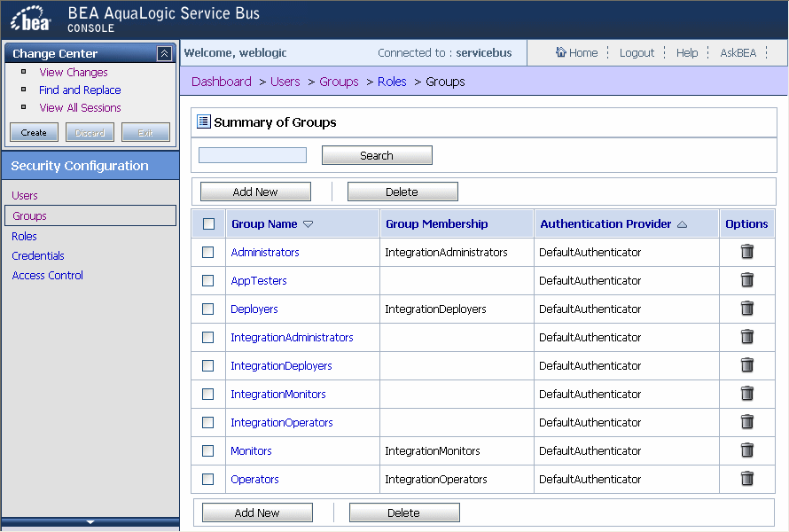Check the AppTesters row checkbox
The height and width of the screenshot is (532, 789).
[207, 280]
